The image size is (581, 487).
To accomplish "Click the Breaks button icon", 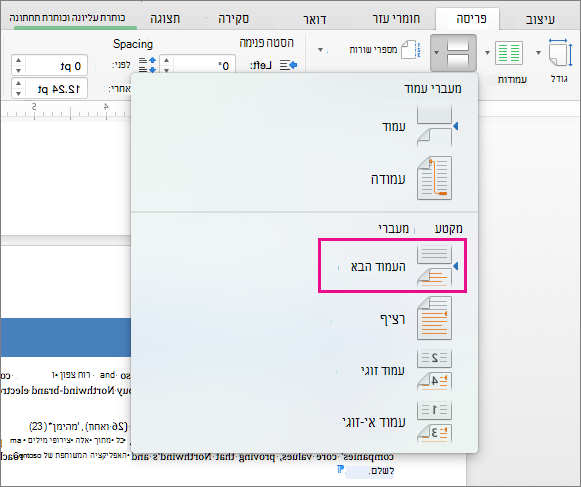I will point(458,52).
